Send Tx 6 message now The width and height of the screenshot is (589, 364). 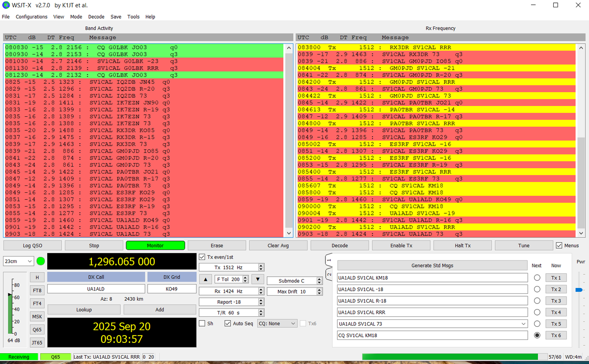click(556, 336)
